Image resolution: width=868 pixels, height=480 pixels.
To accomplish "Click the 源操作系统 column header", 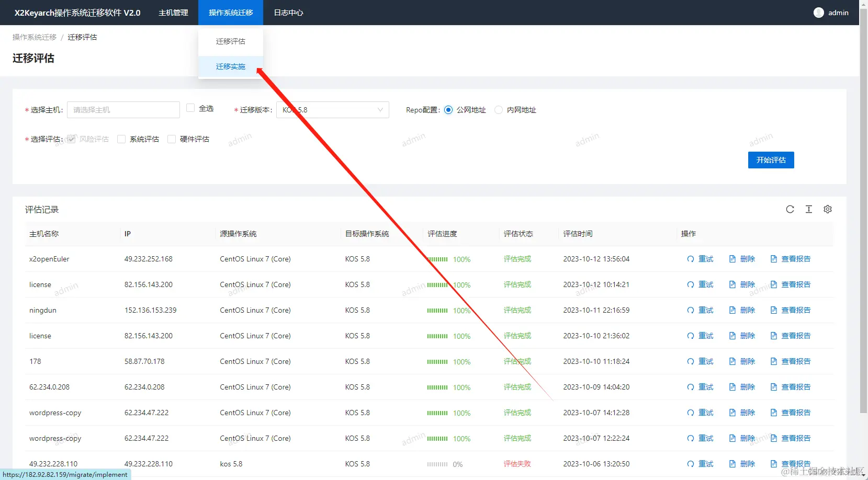I will click(238, 234).
